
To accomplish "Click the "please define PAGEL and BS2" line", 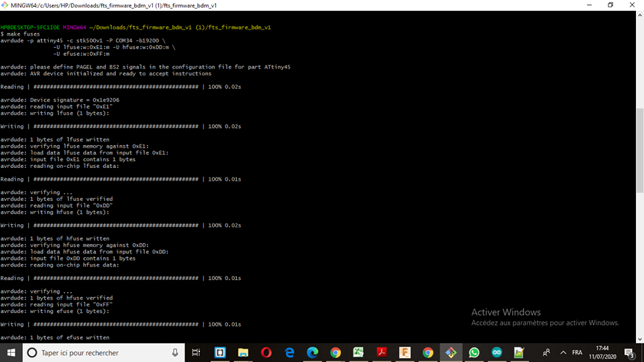I will (146, 67).
